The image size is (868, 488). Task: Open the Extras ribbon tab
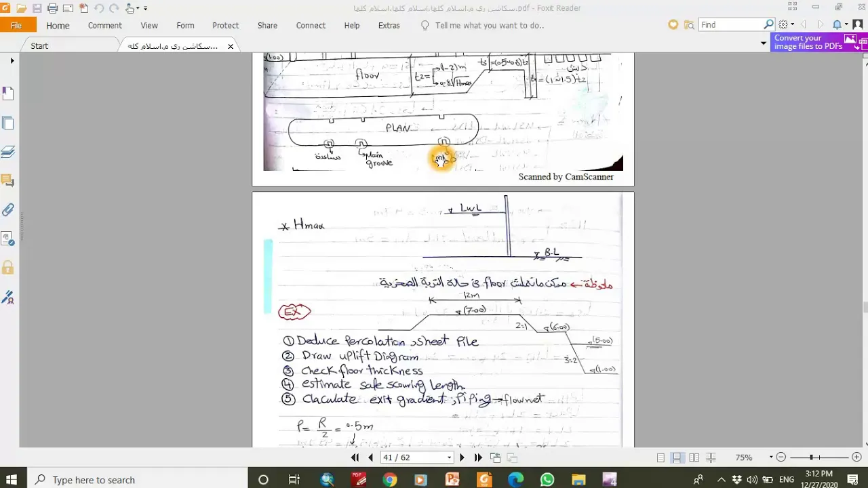tap(389, 25)
